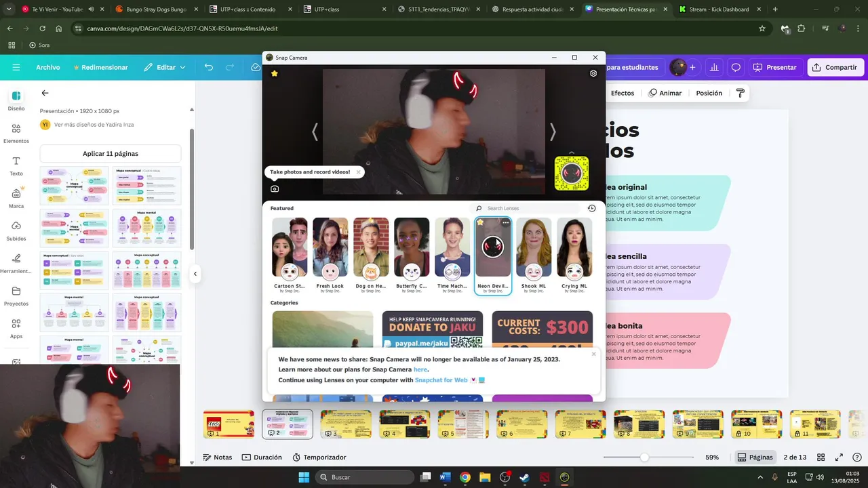Image resolution: width=868 pixels, height=488 pixels.
Task: Open lens history clock icon in Snap Camera
Action: (592, 208)
